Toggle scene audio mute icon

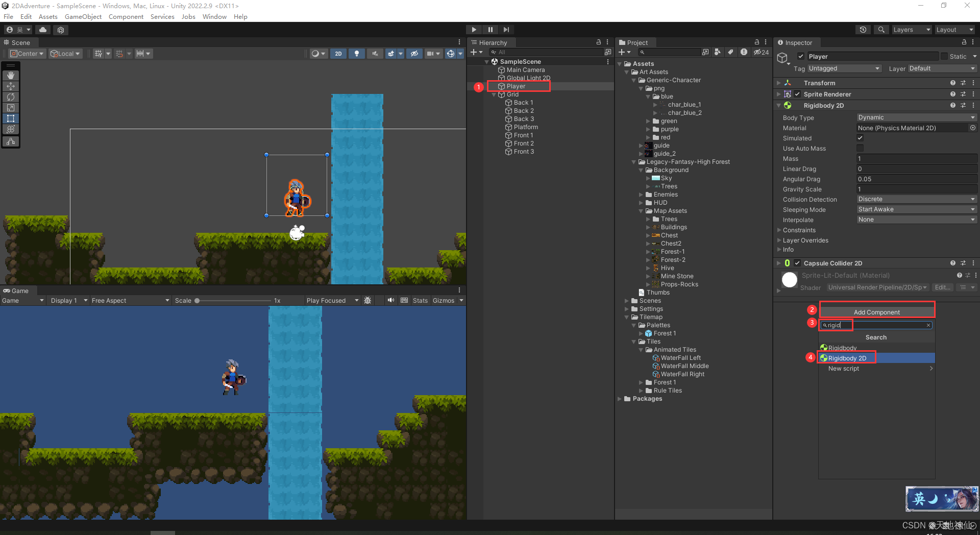pyautogui.click(x=375, y=54)
